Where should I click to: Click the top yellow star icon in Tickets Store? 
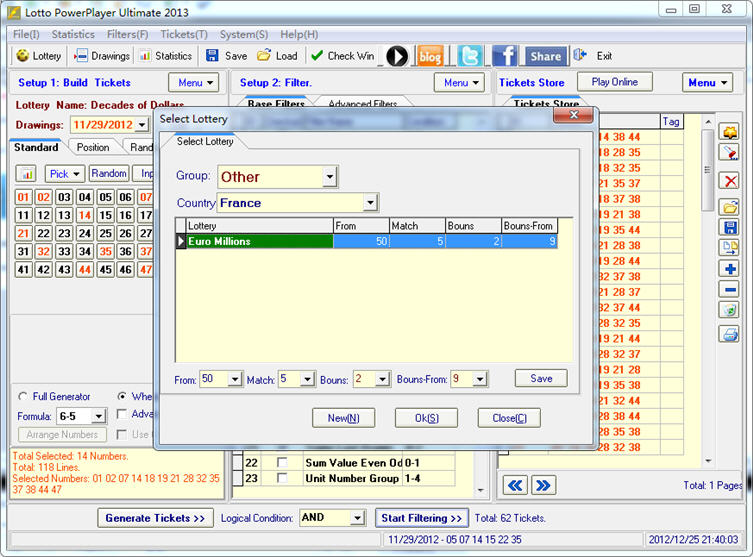(x=730, y=132)
